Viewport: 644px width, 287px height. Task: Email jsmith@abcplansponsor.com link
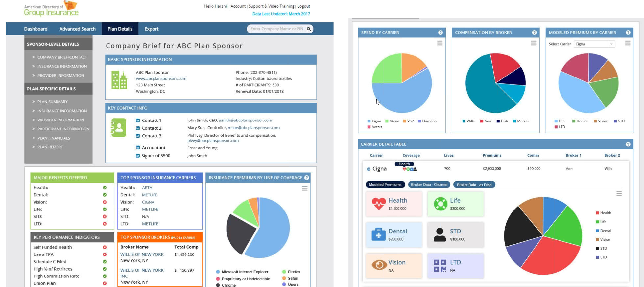pyautogui.click(x=245, y=121)
